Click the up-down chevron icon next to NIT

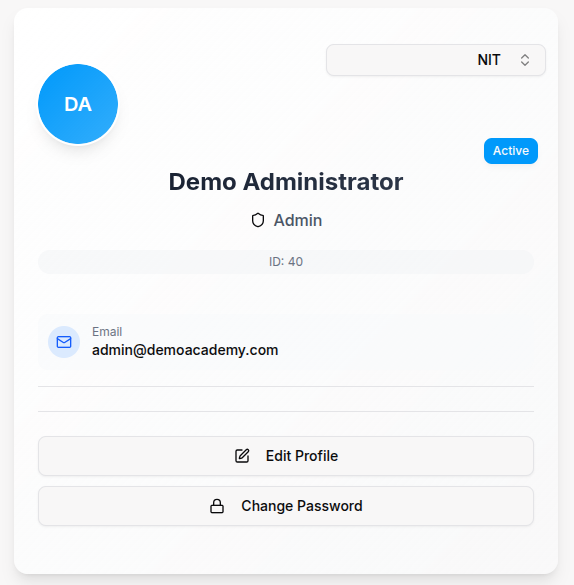(x=525, y=60)
